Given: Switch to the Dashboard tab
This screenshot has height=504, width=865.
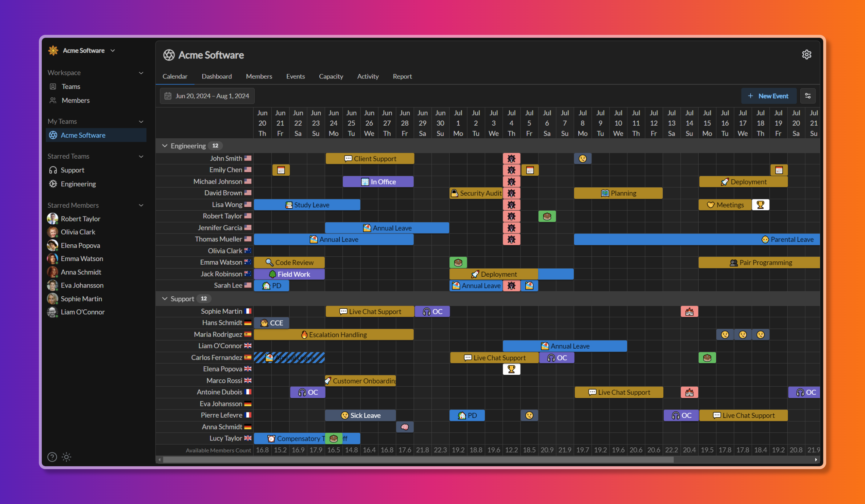Looking at the screenshot, I should (x=217, y=76).
